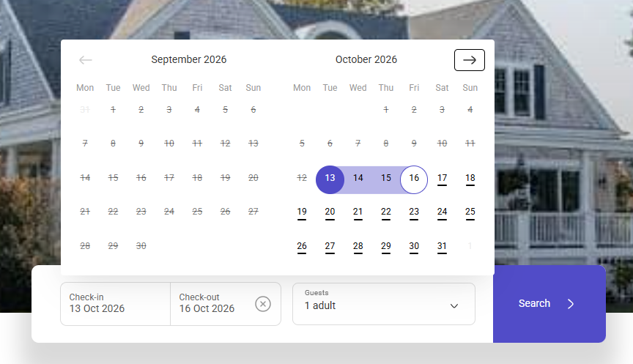The width and height of the screenshot is (633, 364).
Task: Select October 13 start date
Action: [330, 179]
